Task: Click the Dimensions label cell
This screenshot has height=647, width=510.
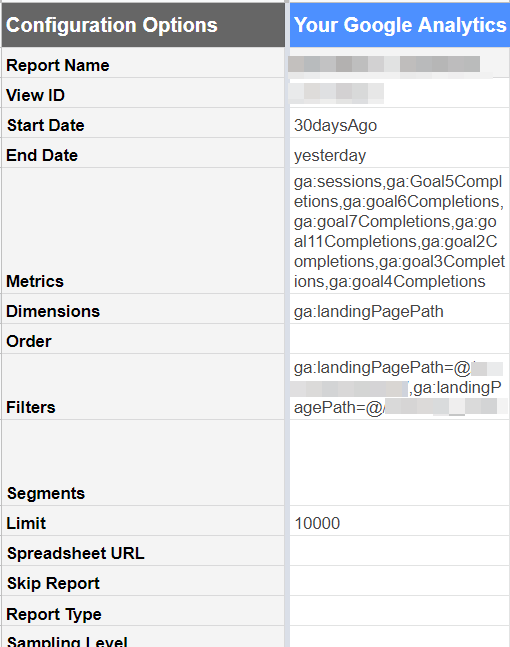Action: click(143, 309)
